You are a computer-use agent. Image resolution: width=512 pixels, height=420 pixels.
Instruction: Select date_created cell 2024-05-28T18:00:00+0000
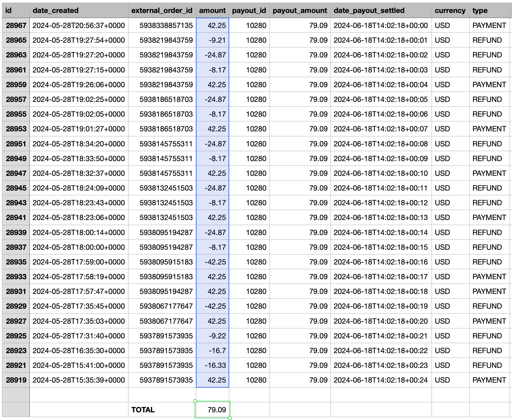point(79,247)
